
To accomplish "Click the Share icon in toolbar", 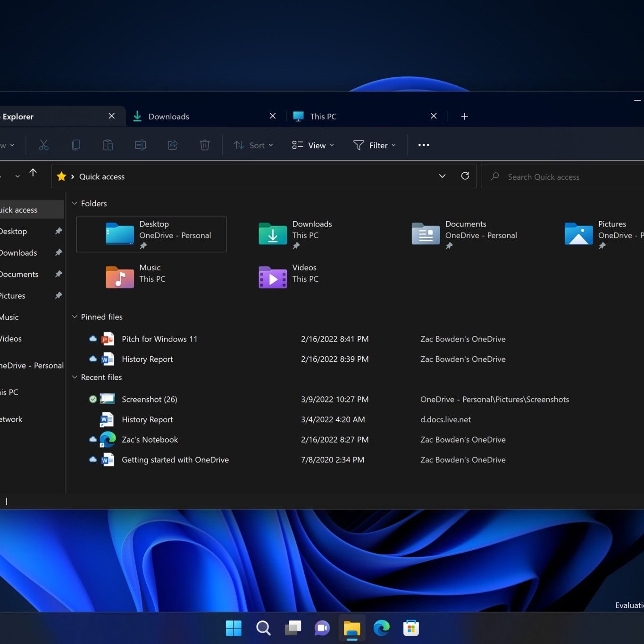I will (173, 145).
